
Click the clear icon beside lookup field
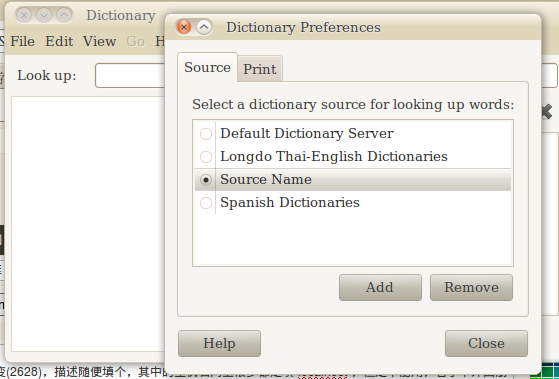coord(547,112)
